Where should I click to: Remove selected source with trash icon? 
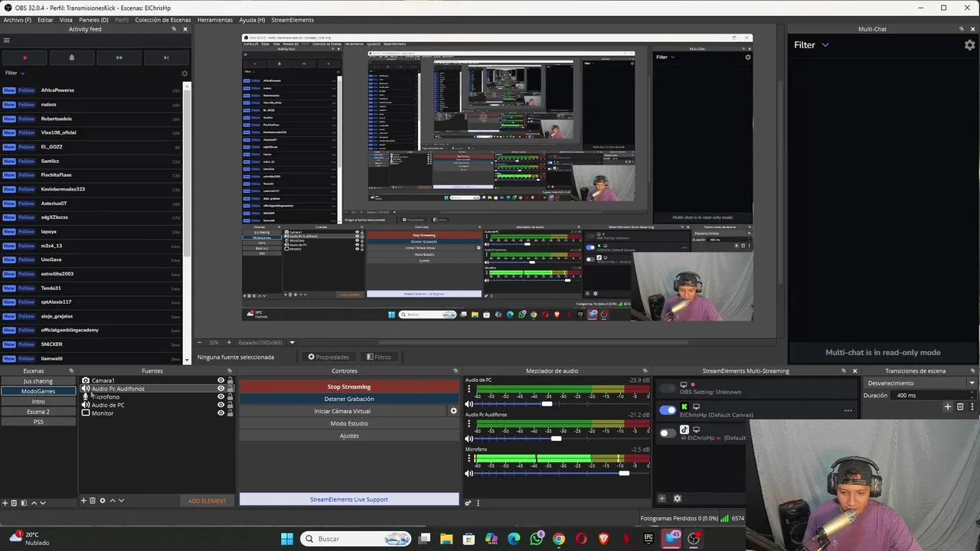[93, 500]
